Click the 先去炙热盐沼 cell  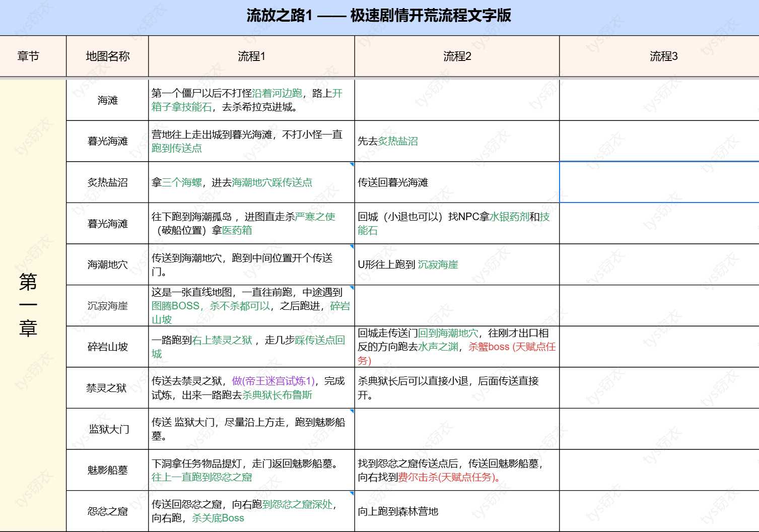[457, 142]
